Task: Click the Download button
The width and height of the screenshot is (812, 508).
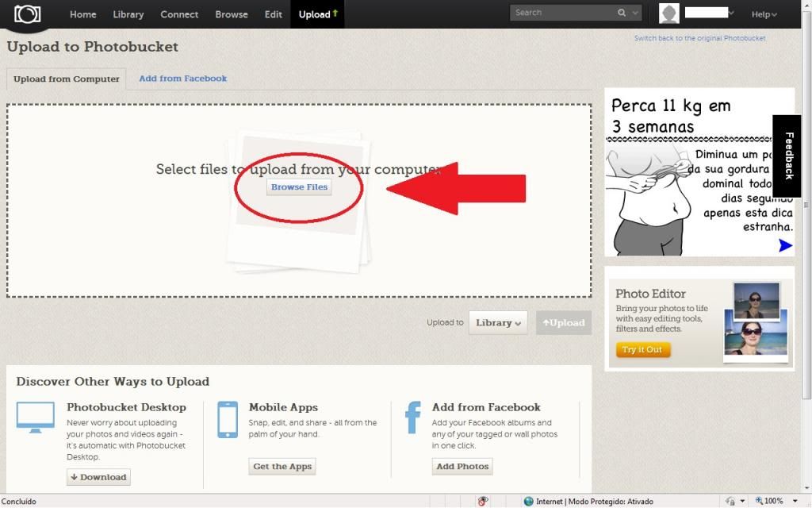Action: click(x=98, y=477)
